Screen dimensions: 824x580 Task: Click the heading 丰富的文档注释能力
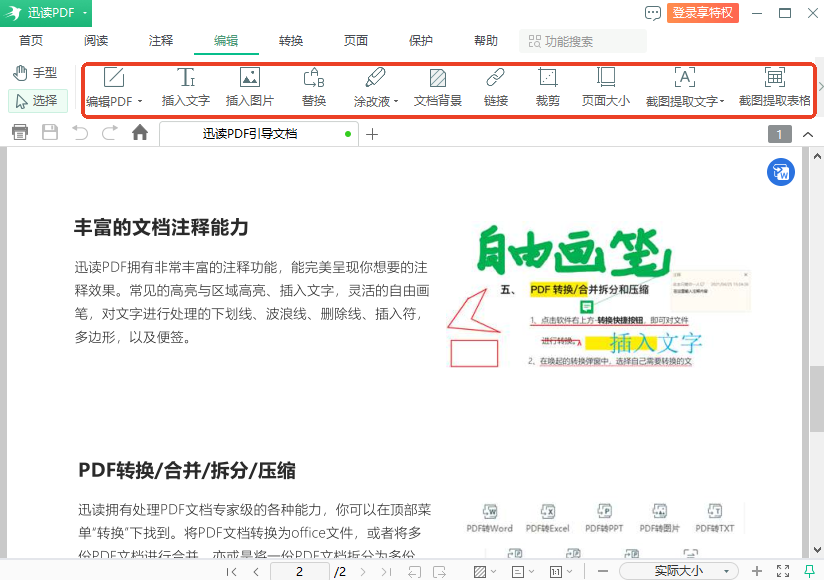coord(161,228)
